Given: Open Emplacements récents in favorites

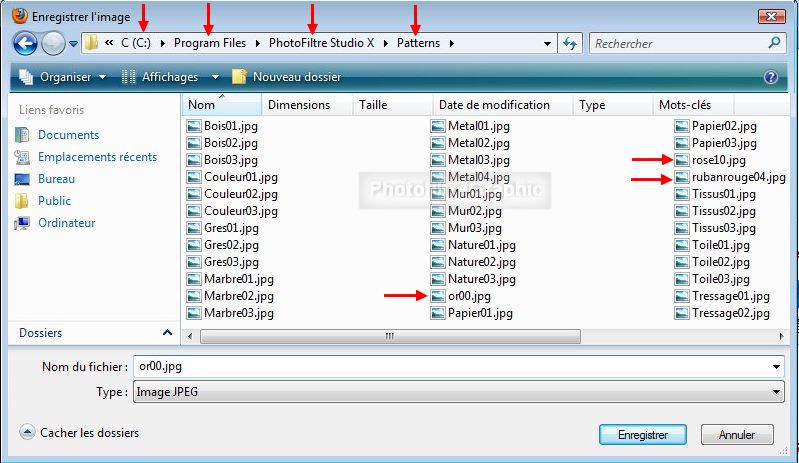Looking at the screenshot, I should 96,157.
